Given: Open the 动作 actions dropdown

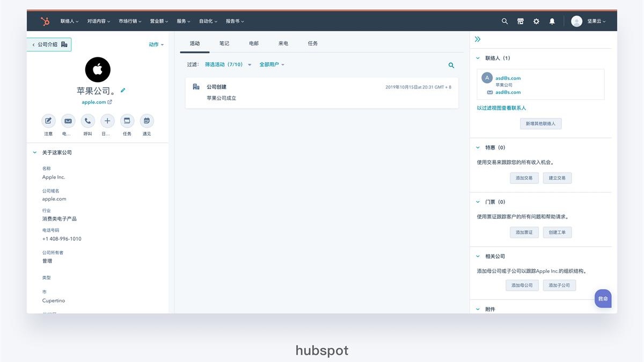Looking at the screenshot, I should pos(156,45).
